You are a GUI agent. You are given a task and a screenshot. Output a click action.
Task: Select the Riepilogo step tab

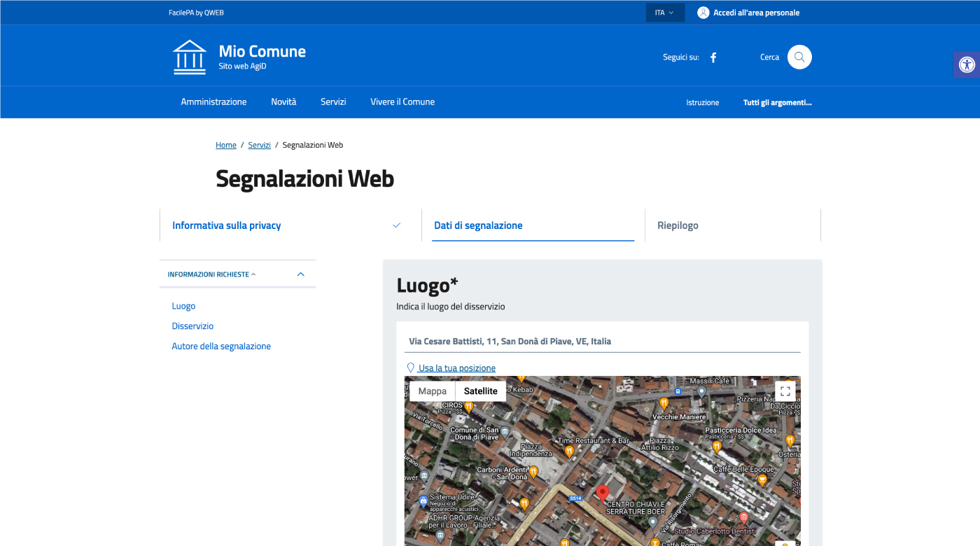678,225
